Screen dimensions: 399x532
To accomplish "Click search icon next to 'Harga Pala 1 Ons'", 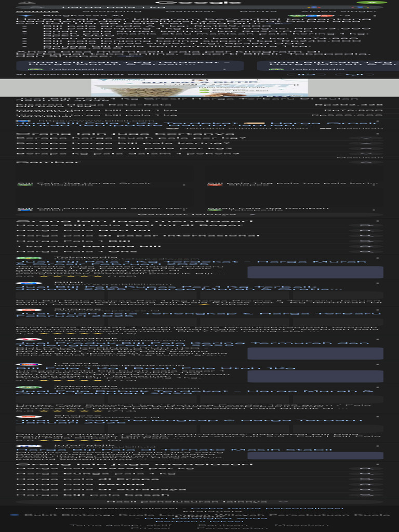I will pyautogui.click(x=366, y=252).
